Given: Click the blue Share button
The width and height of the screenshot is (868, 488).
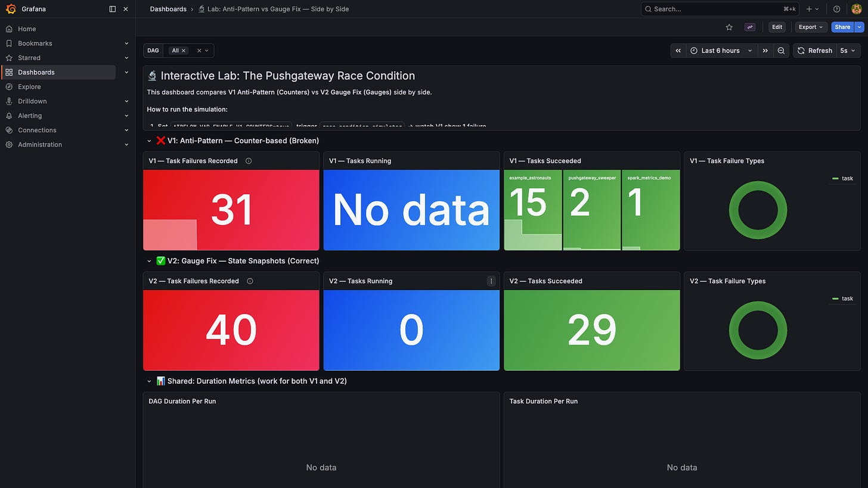Looking at the screenshot, I should pyautogui.click(x=842, y=27).
